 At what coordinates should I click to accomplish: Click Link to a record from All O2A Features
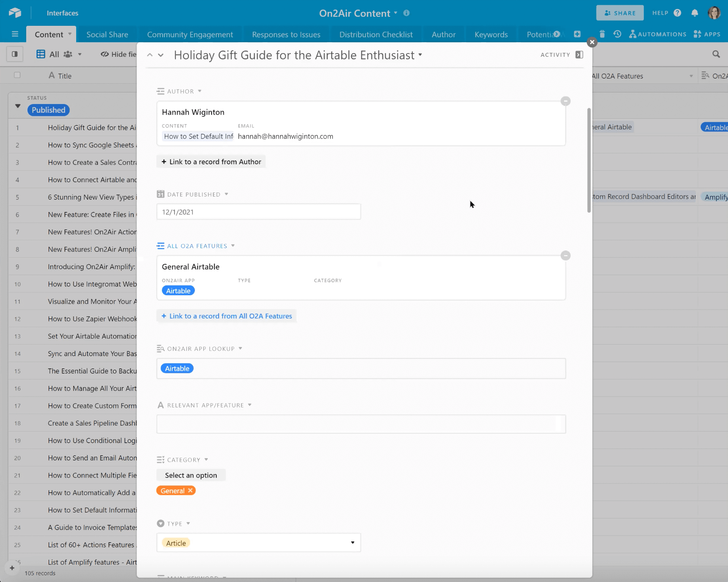227,316
